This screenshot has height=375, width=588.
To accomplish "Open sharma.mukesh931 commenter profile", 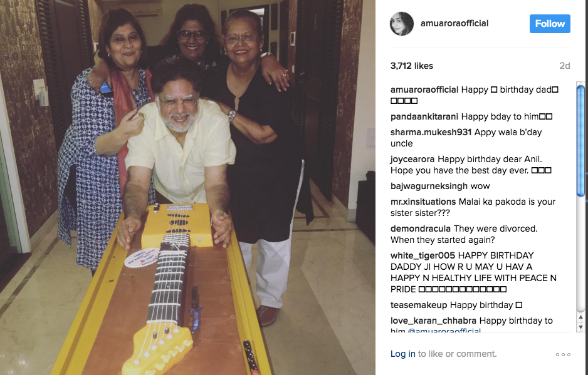I will point(431,132).
